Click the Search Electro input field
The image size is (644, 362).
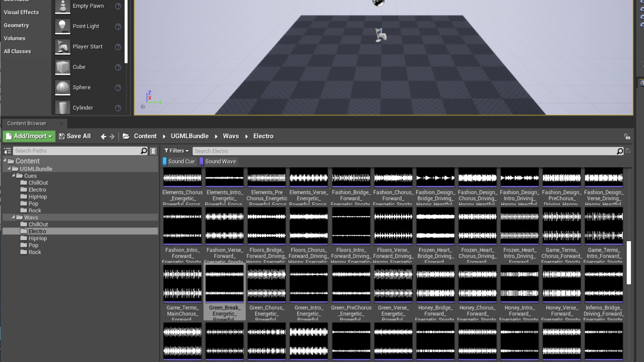coord(402,151)
